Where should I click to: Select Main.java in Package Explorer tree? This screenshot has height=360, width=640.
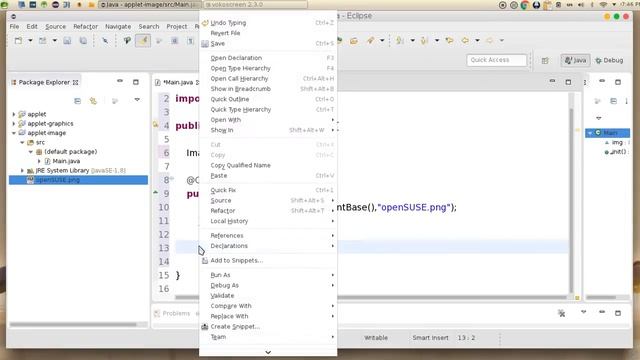pyautogui.click(x=66, y=161)
